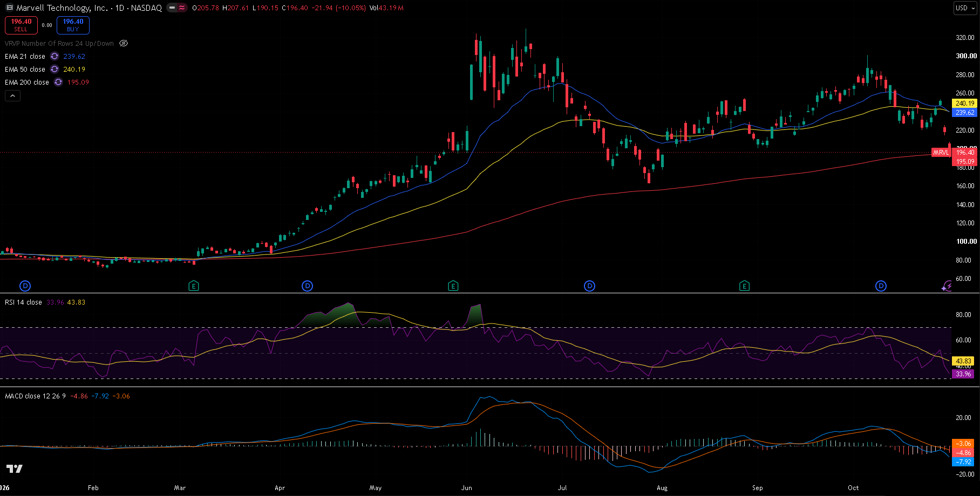Click the Vol 43.19 M reading
The image size is (980, 496).
point(386,8)
